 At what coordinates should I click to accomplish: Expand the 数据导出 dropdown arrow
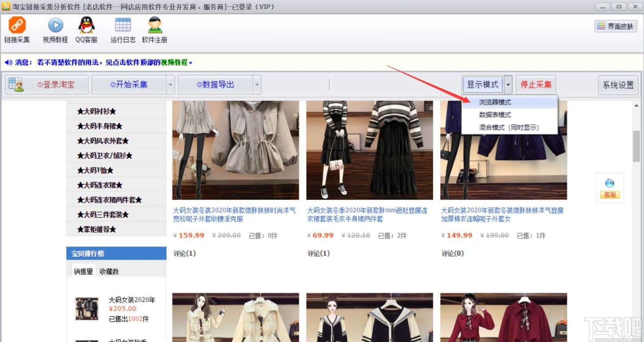(x=257, y=84)
